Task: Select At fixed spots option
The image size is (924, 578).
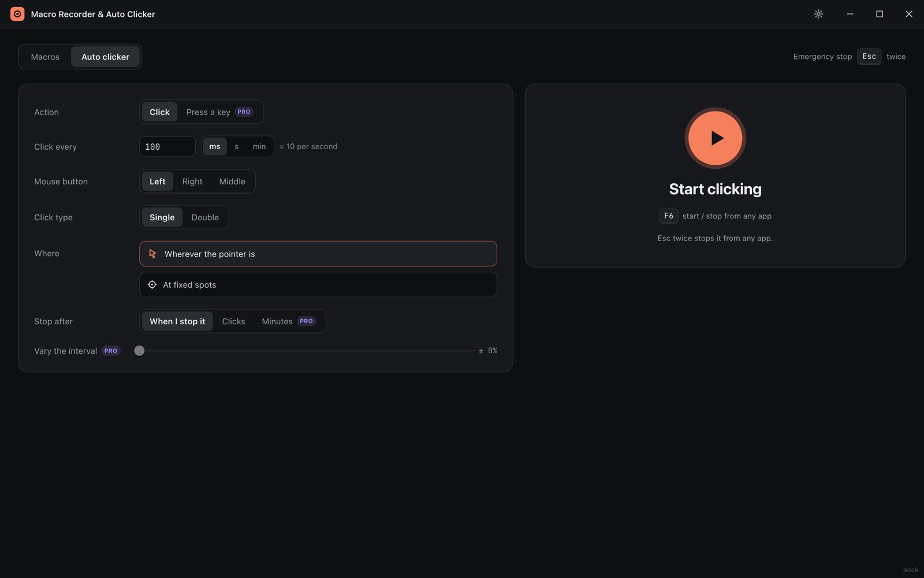Action: 318,284
